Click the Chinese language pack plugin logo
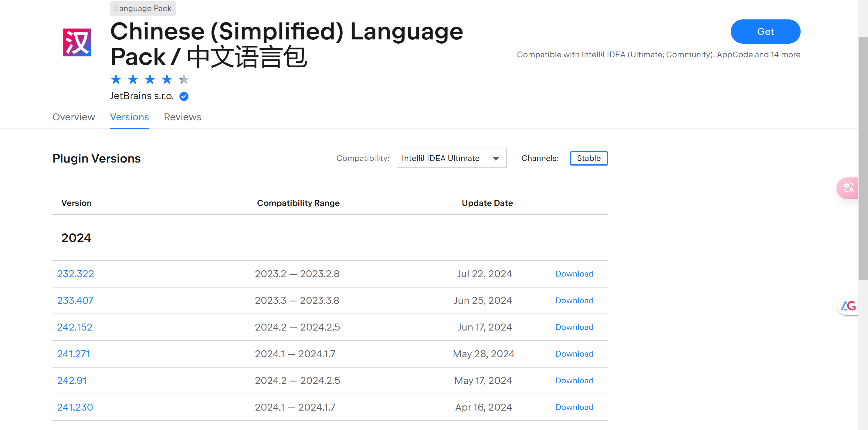Screen dimensions: 868x430 [77, 42]
